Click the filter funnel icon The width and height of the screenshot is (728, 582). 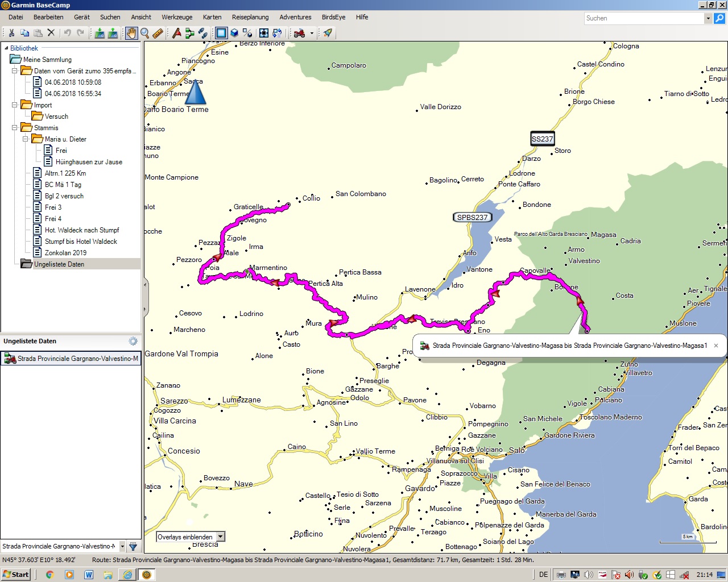click(133, 546)
